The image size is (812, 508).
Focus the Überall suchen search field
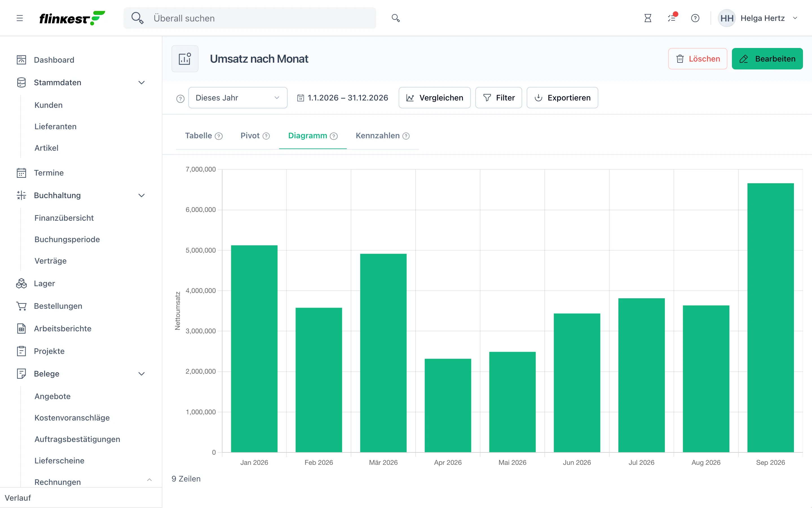[x=250, y=18]
